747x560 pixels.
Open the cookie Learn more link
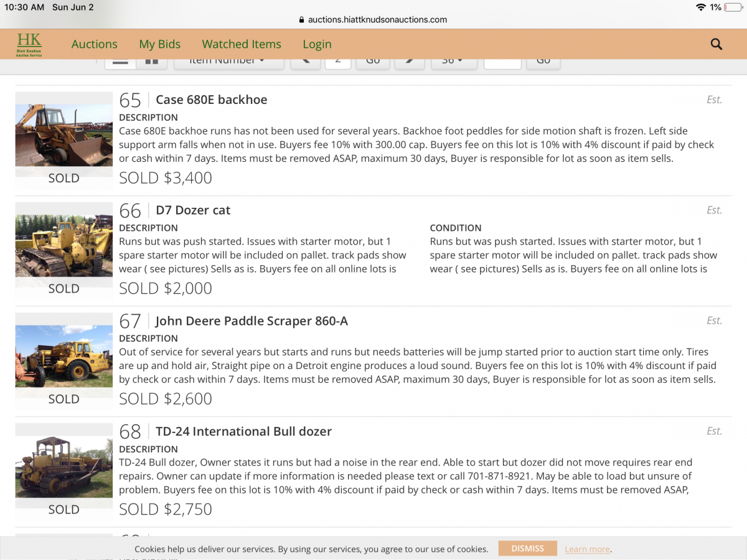click(587, 549)
